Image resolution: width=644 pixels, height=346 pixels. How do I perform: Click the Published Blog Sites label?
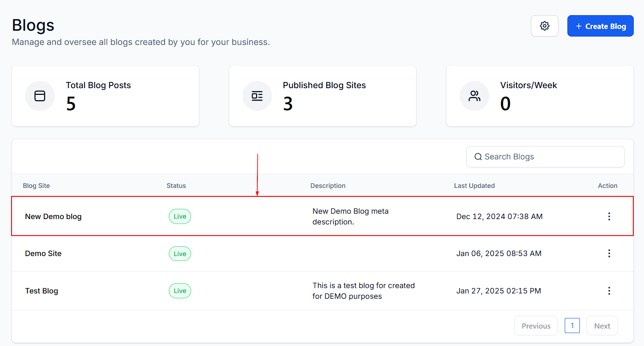(x=324, y=85)
